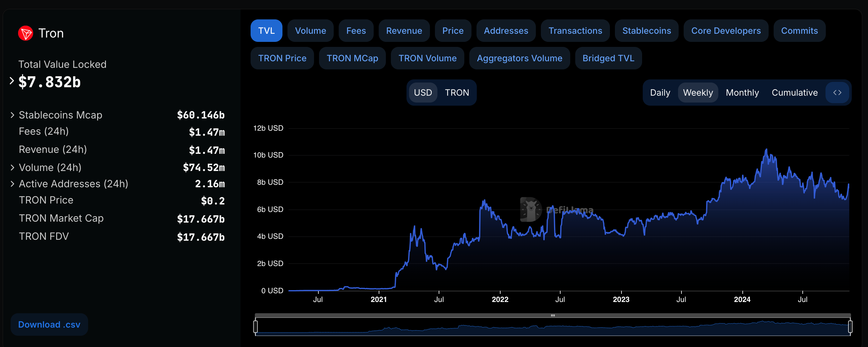
Task: Click the TRON FDV label
Action: 44,236
